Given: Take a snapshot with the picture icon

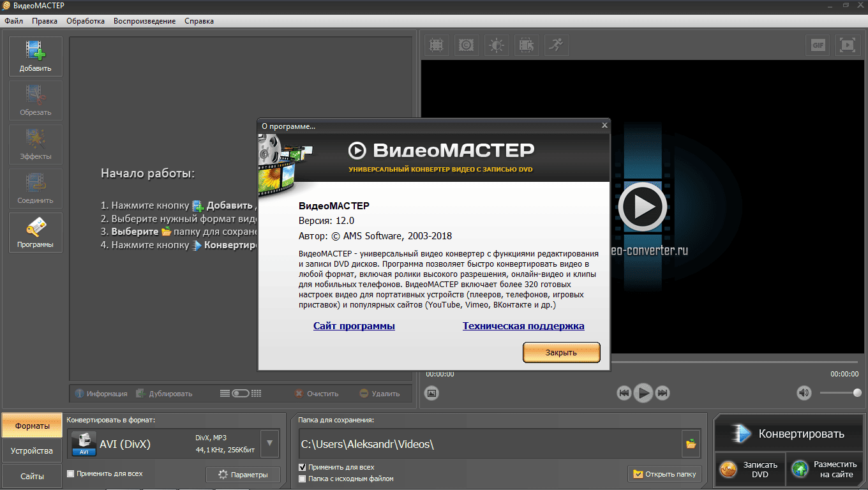Looking at the screenshot, I should click(x=432, y=393).
